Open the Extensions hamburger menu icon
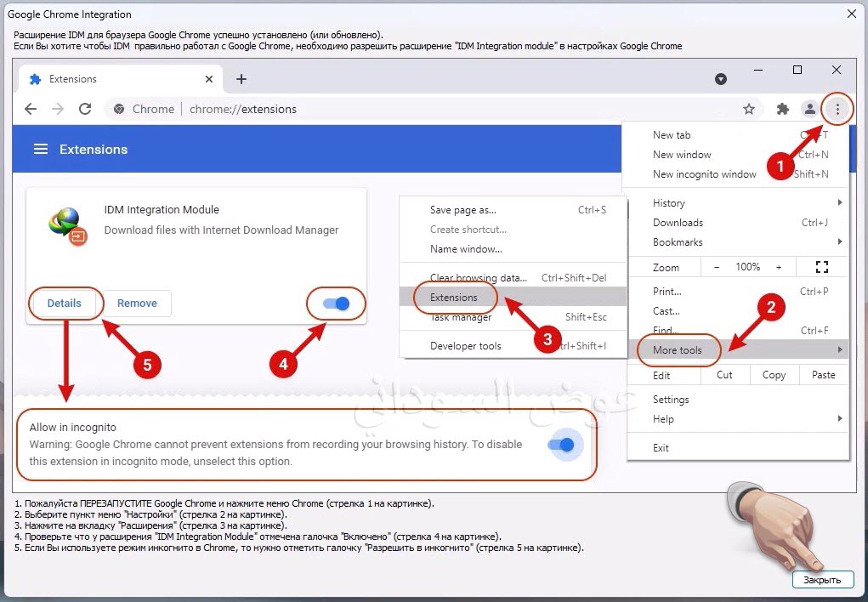Image resolution: width=868 pixels, height=602 pixels. click(40, 149)
